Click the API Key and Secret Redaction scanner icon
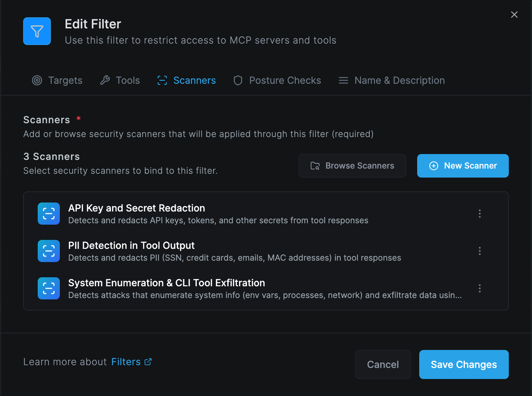Screen dimensions: 532x396 pyautogui.click(x=49, y=213)
